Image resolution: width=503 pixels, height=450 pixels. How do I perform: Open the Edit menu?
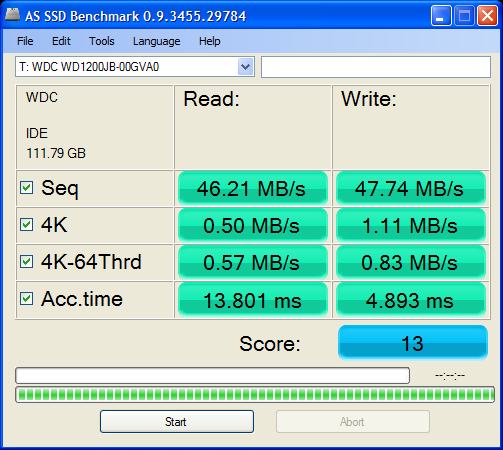tap(61, 41)
